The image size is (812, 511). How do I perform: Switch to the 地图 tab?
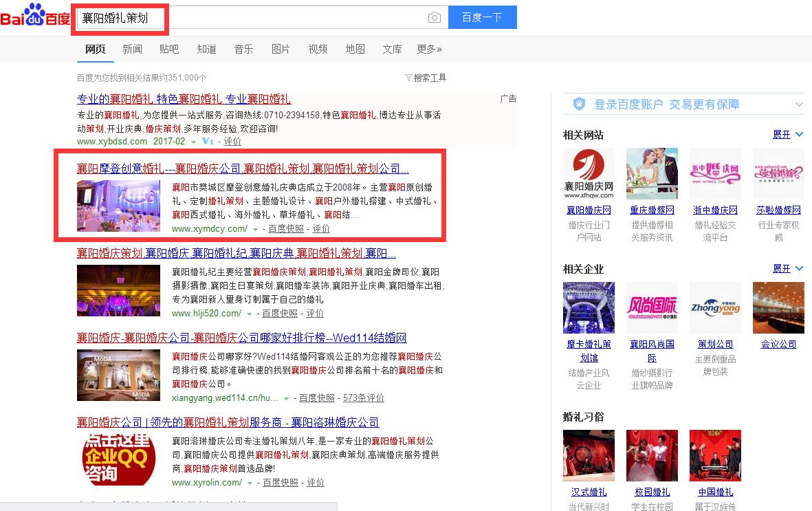coord(355,50)
